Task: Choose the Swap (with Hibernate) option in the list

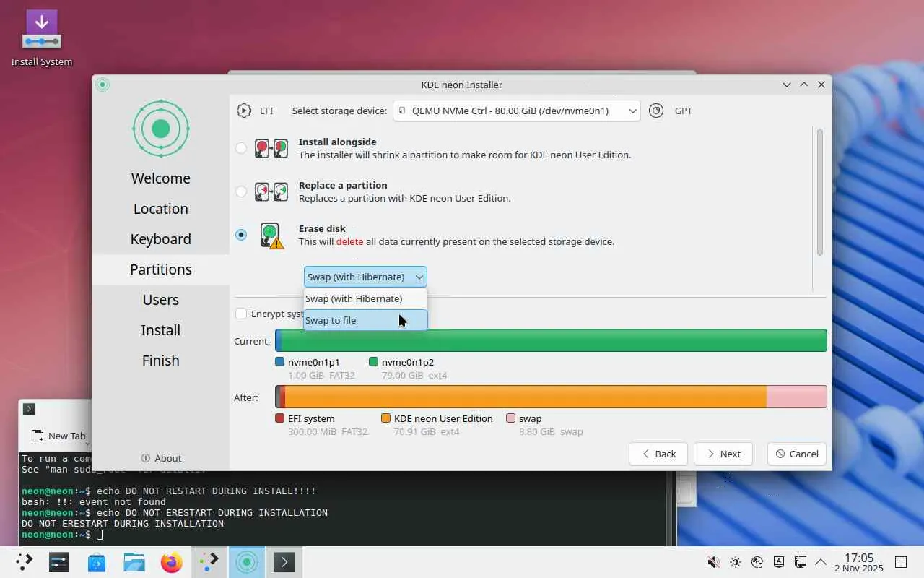Action: (365, 298)
